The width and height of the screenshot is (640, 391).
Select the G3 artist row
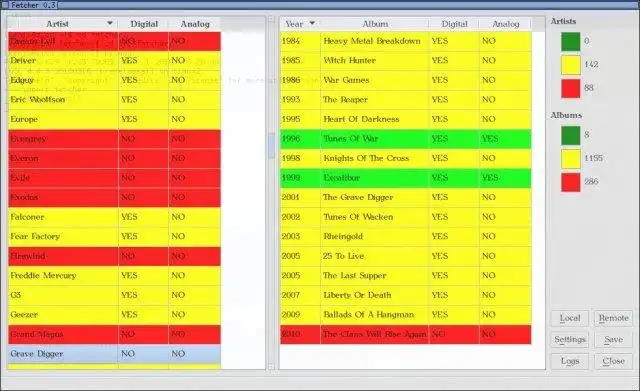114,295
